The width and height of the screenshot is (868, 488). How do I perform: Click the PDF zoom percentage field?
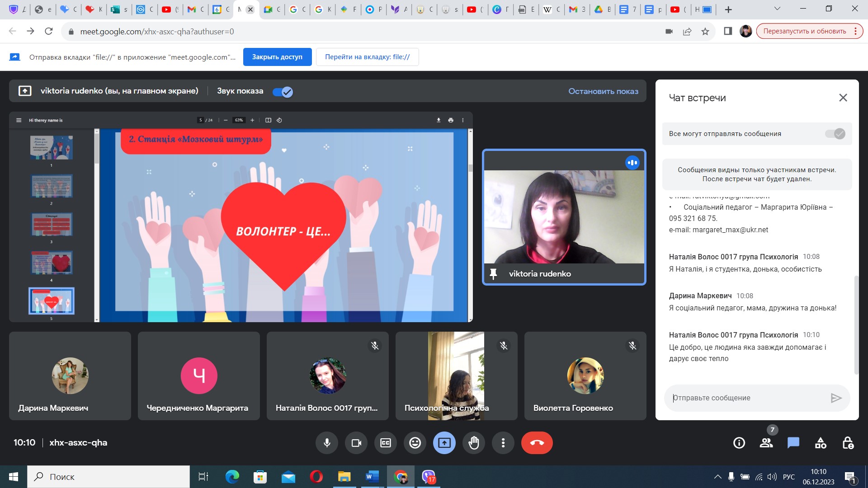click(239, 120)
